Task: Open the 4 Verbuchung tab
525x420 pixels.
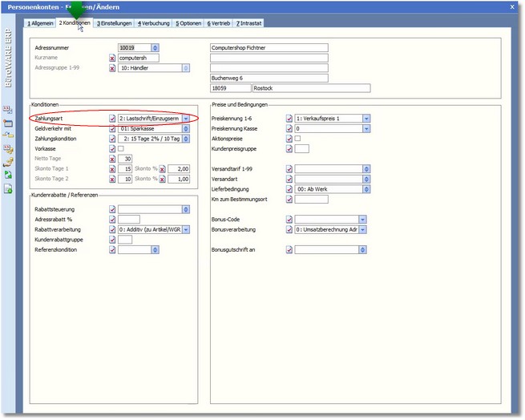Action: click(154, 23)
